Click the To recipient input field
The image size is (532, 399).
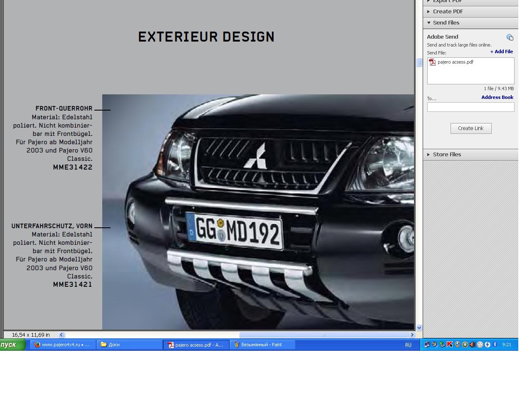470,107
